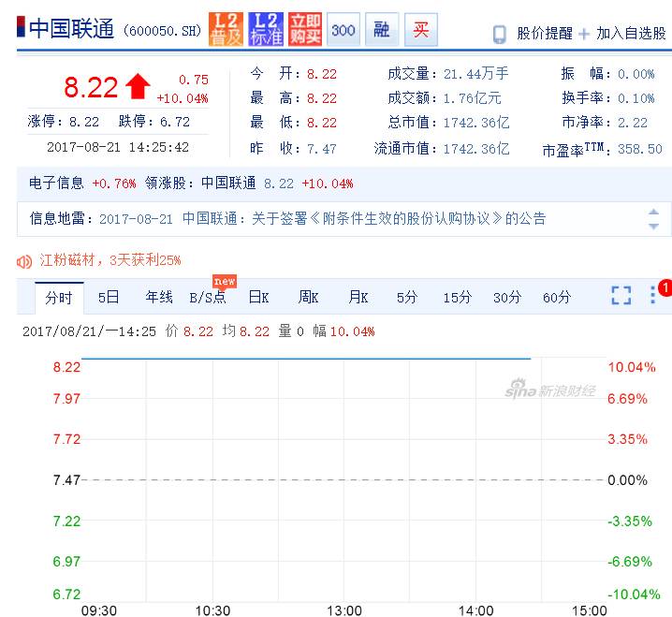Switch to the 30分 chart tab
The width and height of the screenshot is (672, 617).
click(x=507, y=297)
